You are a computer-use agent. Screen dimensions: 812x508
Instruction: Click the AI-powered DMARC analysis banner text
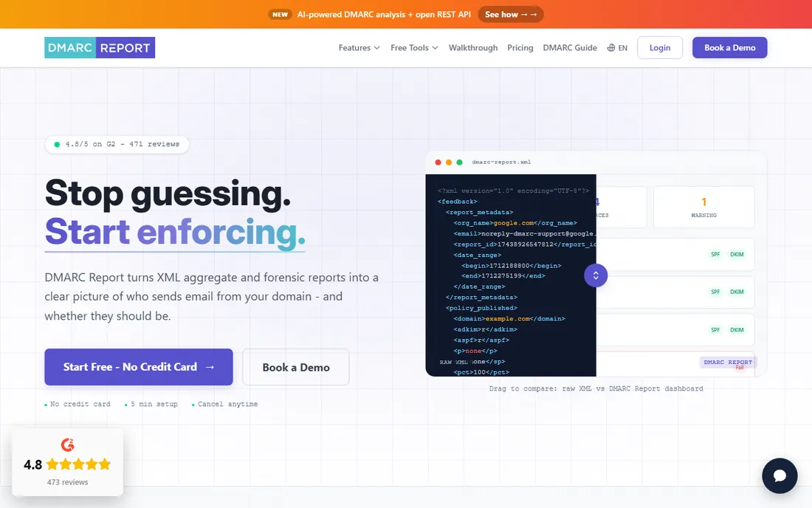click(x=384, y=15)
